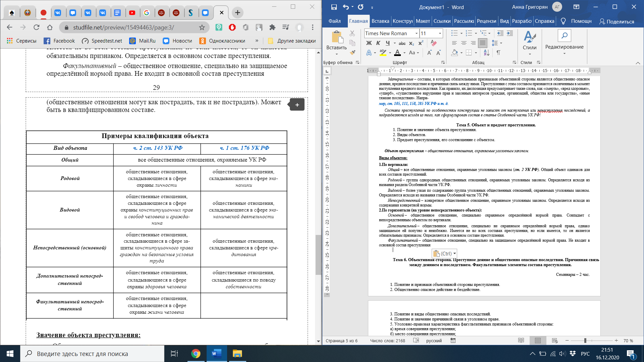Toggle justified text alignment
The image size is (644, 362).
pyautogui.click(x=482, y=43)
